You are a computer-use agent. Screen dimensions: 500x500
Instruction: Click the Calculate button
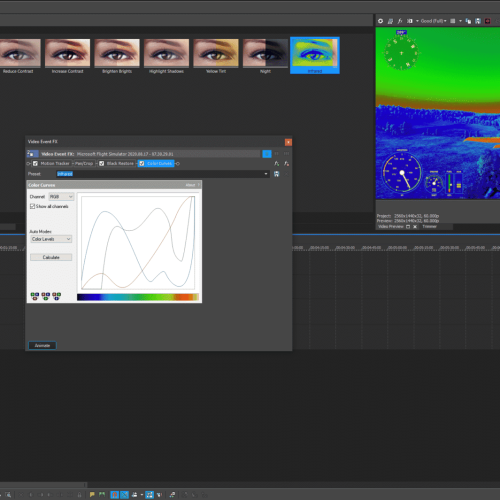(x=51, y=257)
